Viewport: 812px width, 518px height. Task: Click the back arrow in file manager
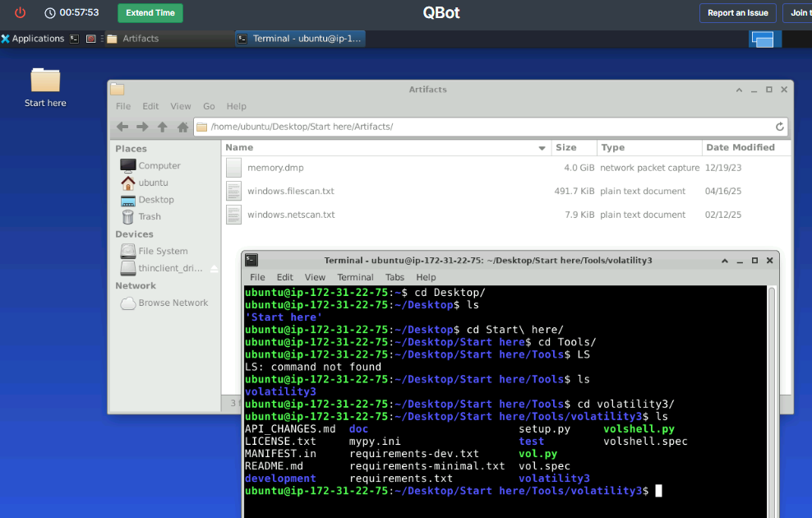pyautogui.click(x=122, y=127)
